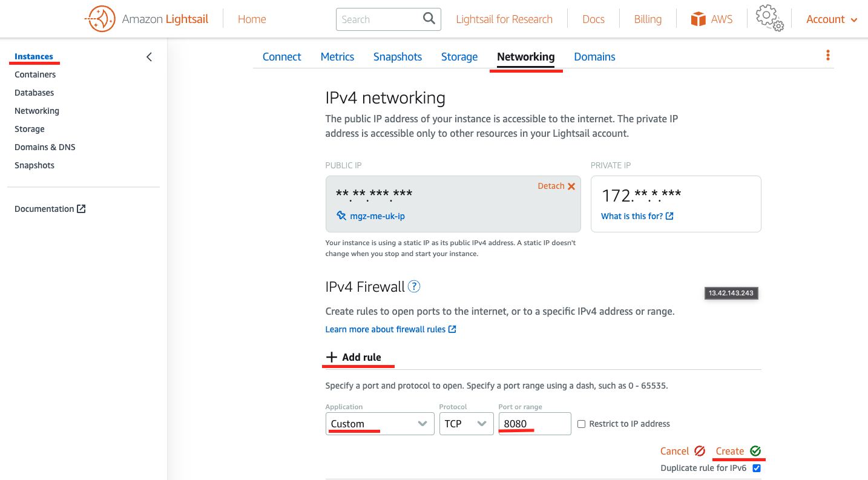Viewport: 868px width, 480px height.
Task: Click the IPv4 Firewall help question icon
Action: 414,286
